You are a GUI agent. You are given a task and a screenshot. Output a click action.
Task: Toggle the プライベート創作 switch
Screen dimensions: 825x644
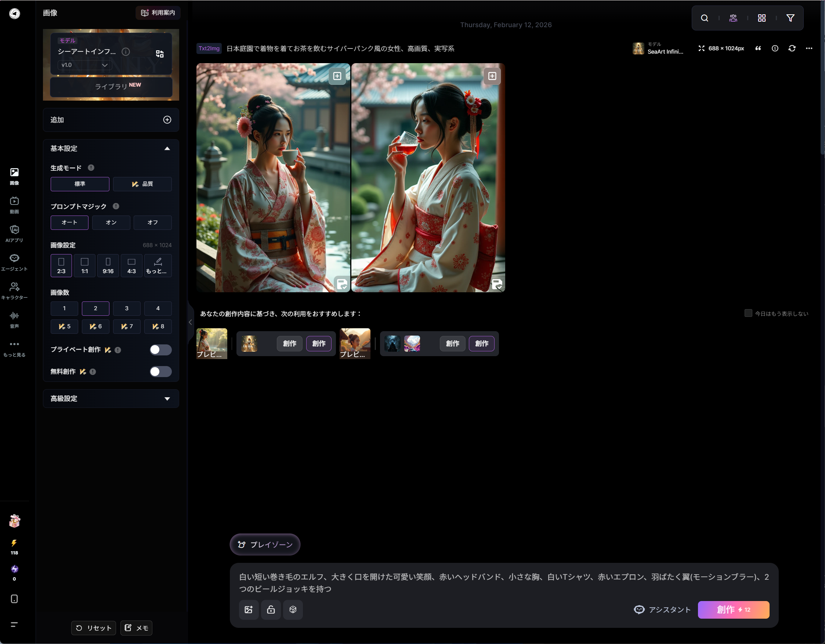[160, 350]
